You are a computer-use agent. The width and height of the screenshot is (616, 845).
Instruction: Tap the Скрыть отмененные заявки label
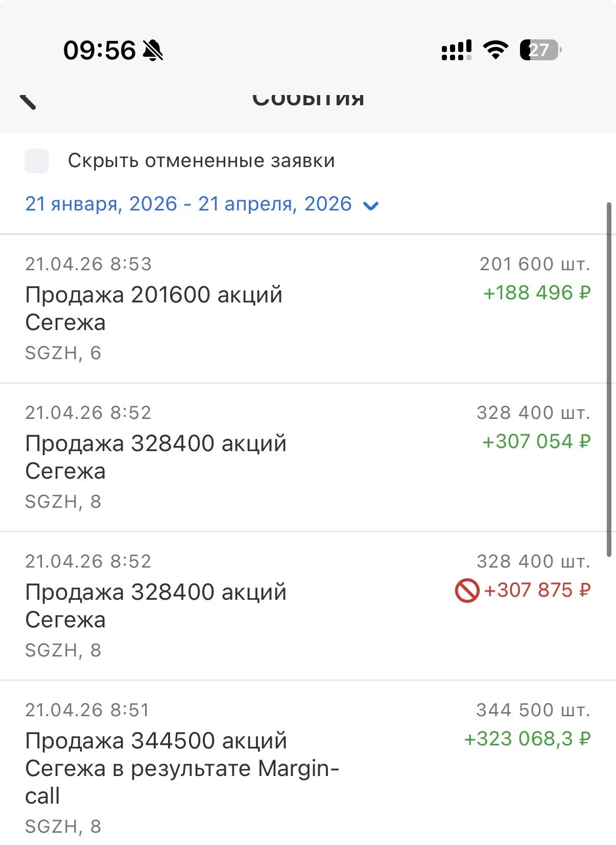click(x=201, y=161)
